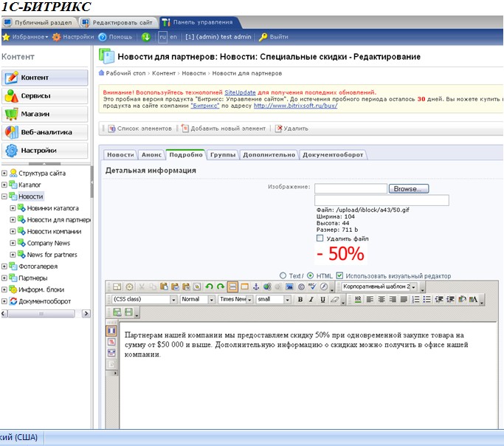Insert horizontal rule with HR icon
This screenshot has width=504, height=446.
[358, 299]
